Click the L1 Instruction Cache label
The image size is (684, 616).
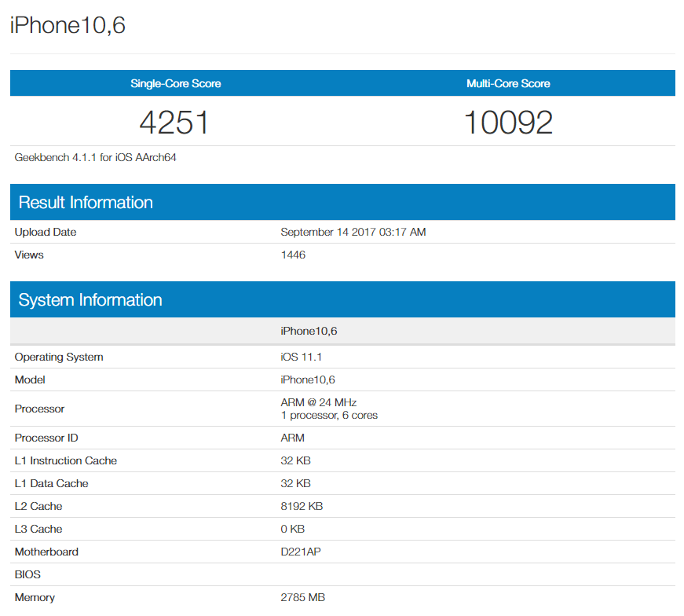click(65, 460)
